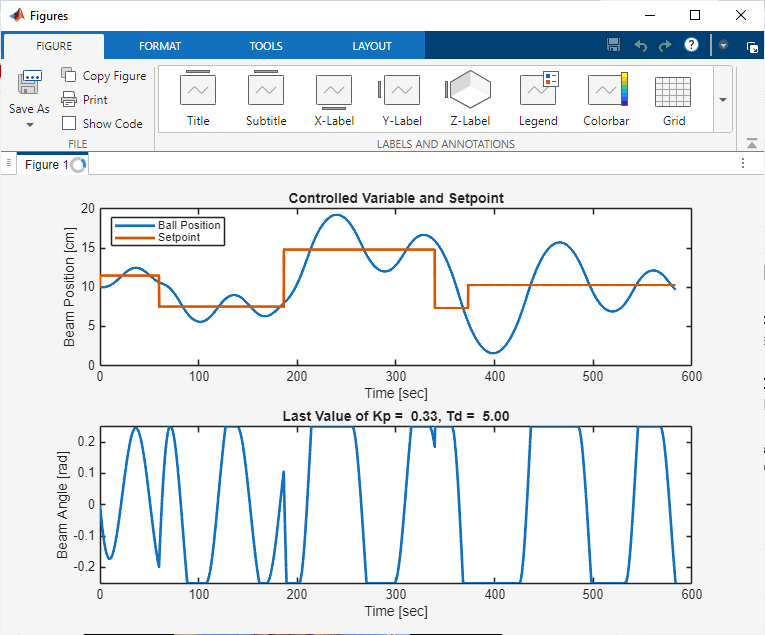Toggle the Legend on the axes
This screenshot has width=765, height=635.
538,100
